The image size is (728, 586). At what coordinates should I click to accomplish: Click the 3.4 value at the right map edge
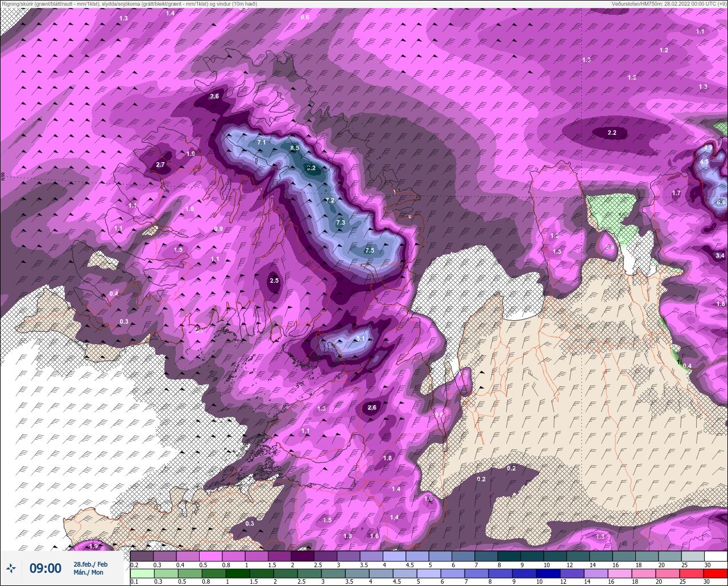pyautogui.click(x=720, y=256)
